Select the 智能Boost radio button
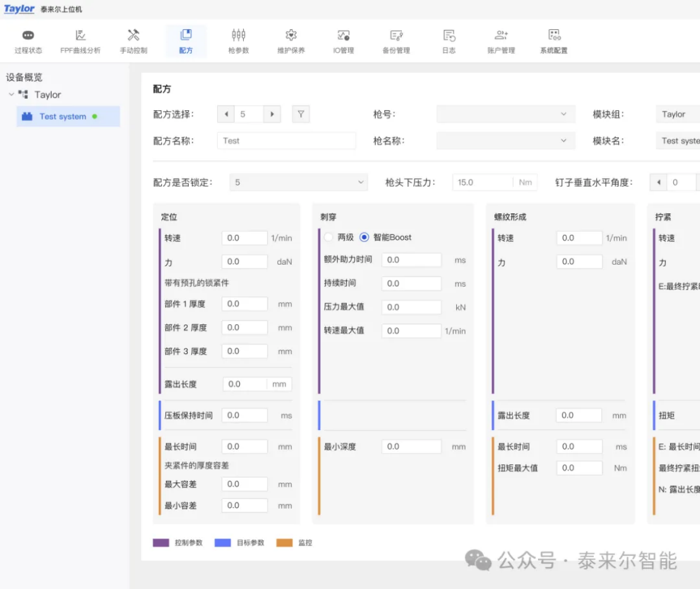 [x=364, y=237]
